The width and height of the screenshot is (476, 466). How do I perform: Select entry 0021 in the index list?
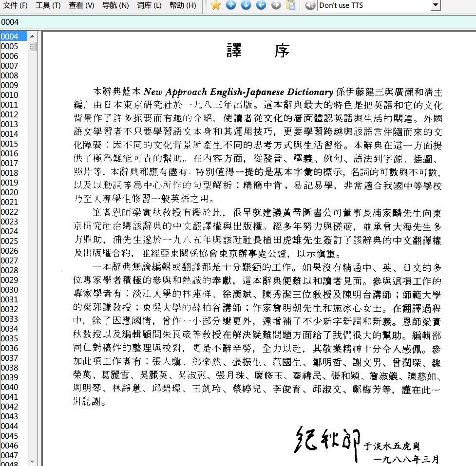click(14, 202)
